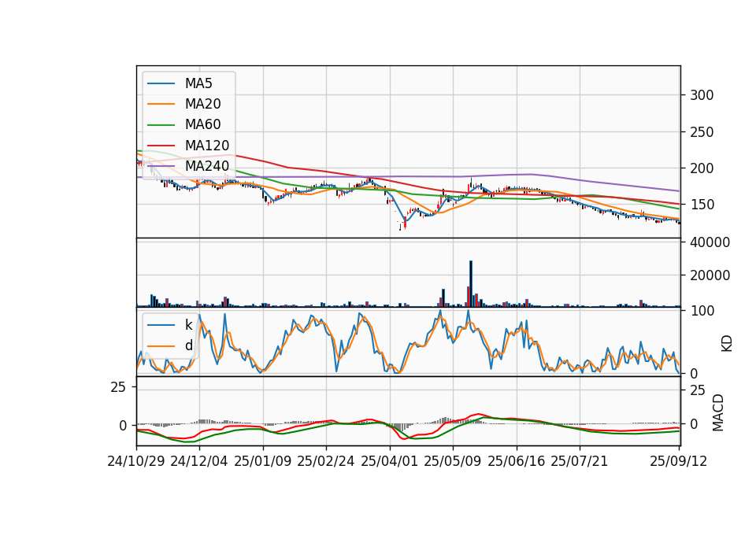The width and height of the screenshot is (756, 543).
Task: Pick the purple MA240 legend line sample
Action: click(x=161, y=166)
